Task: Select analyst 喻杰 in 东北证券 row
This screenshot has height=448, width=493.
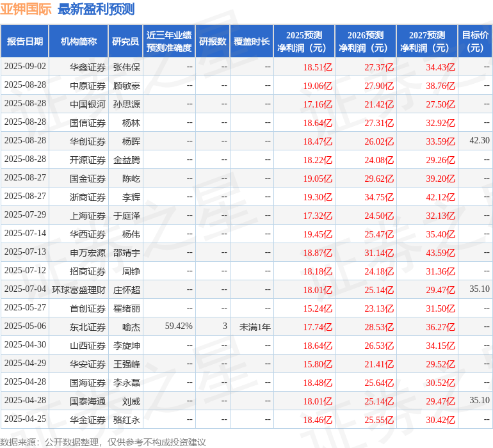Action: (x=131, y=327)
